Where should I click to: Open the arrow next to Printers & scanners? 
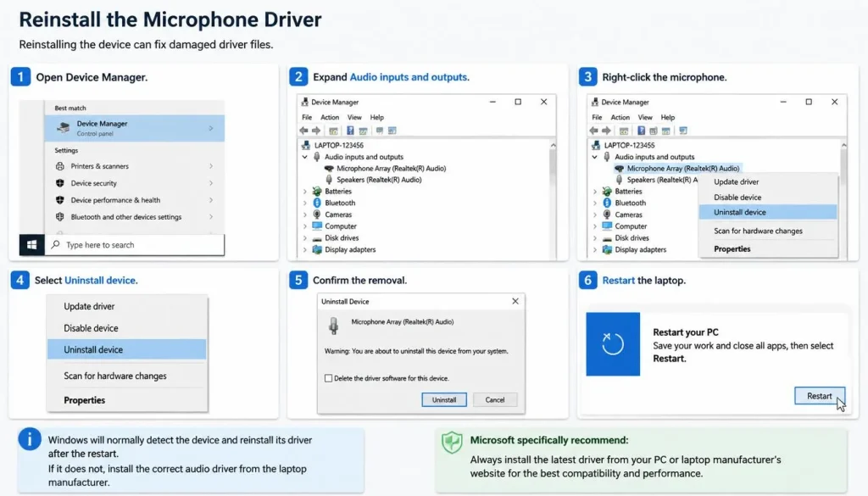pyautogui.click(x=211, y=166)
